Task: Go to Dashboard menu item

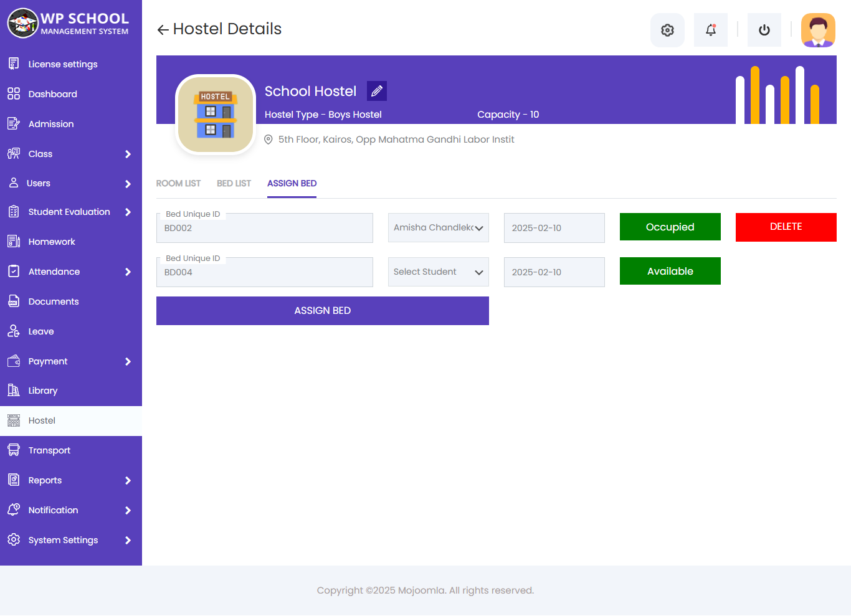Action: (x=71, y=94)
